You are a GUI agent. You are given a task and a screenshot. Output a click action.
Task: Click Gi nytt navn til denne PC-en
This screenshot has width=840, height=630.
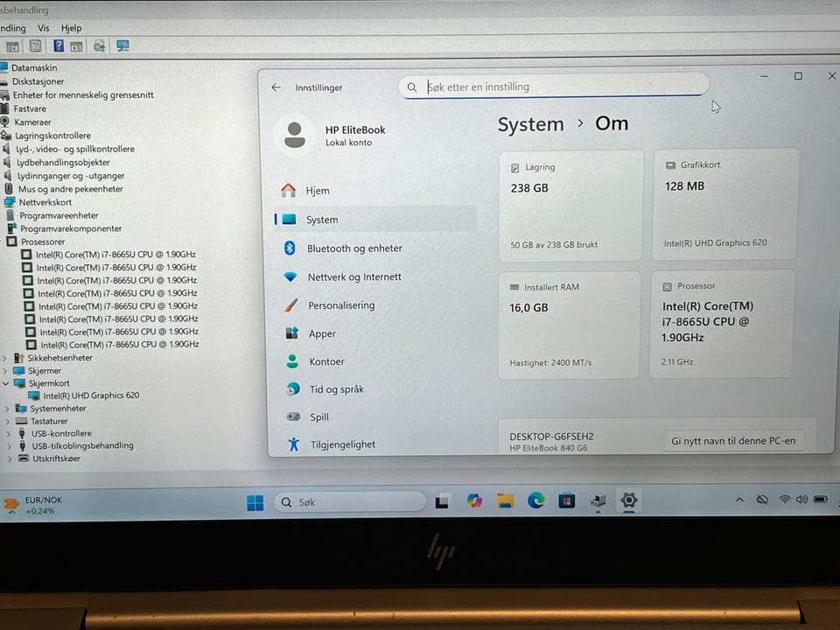[x=733, y=441]
